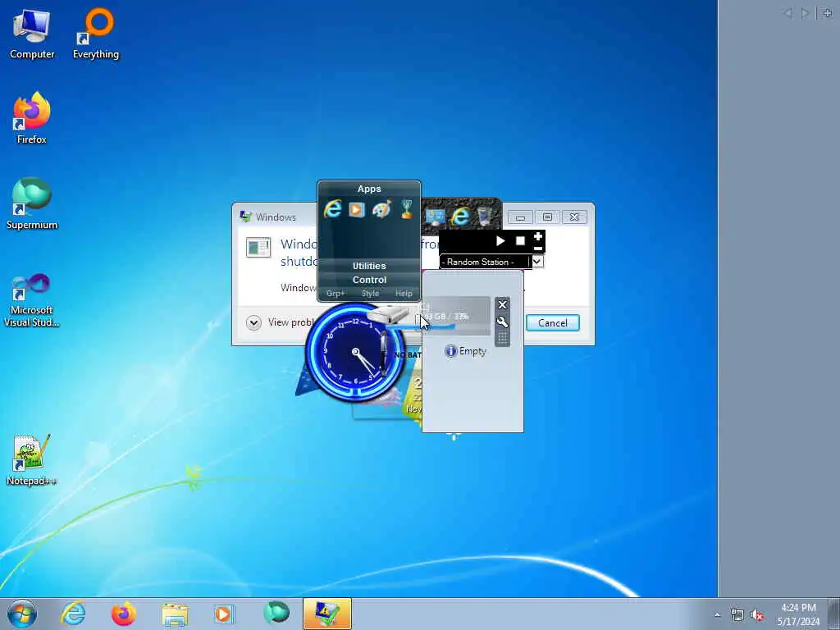Viewport: 840px width, 630px height.
Task: Click the computer monitor icon in dark launcher gadget
Action: point(435,217)
